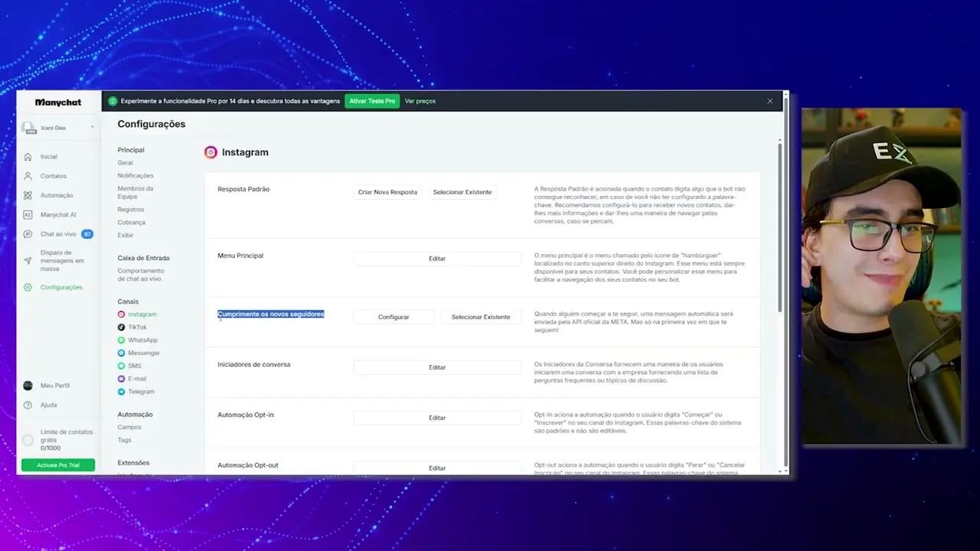This screenshot has width=980, height=551.
Task: Open Notificações settings
Action: [x=136, y=176]
